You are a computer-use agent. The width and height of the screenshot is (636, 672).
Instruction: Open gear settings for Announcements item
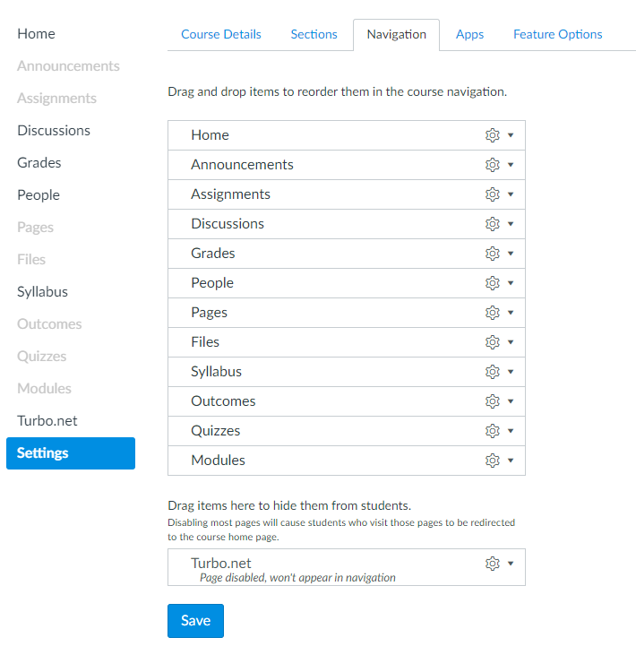492,165
